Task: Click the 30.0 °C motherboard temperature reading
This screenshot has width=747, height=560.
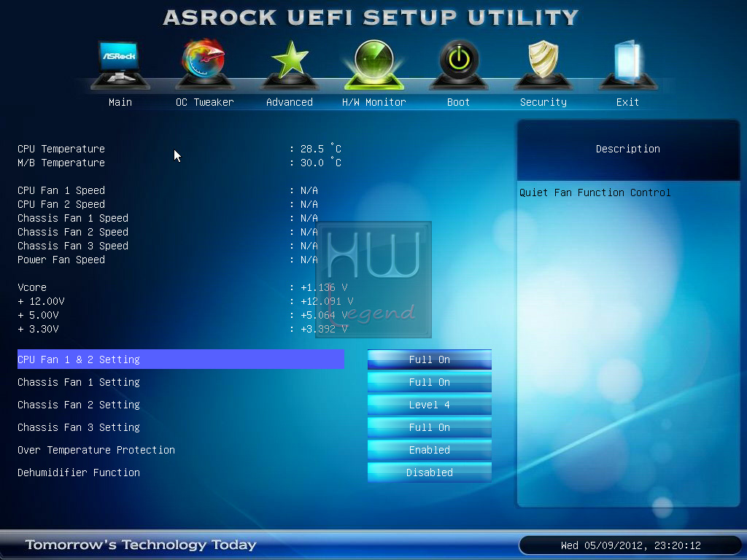Action: [x=321, y=163]
